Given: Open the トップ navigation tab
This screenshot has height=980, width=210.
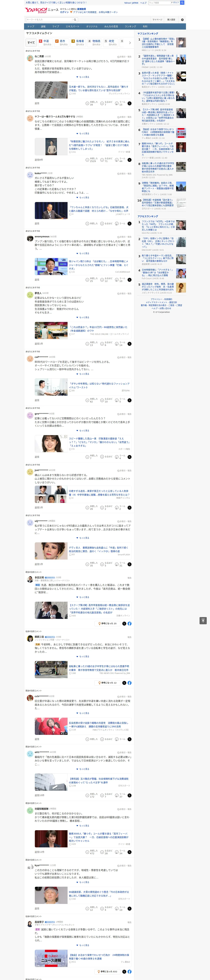Looking at the screenshot, I should [31, 27].
